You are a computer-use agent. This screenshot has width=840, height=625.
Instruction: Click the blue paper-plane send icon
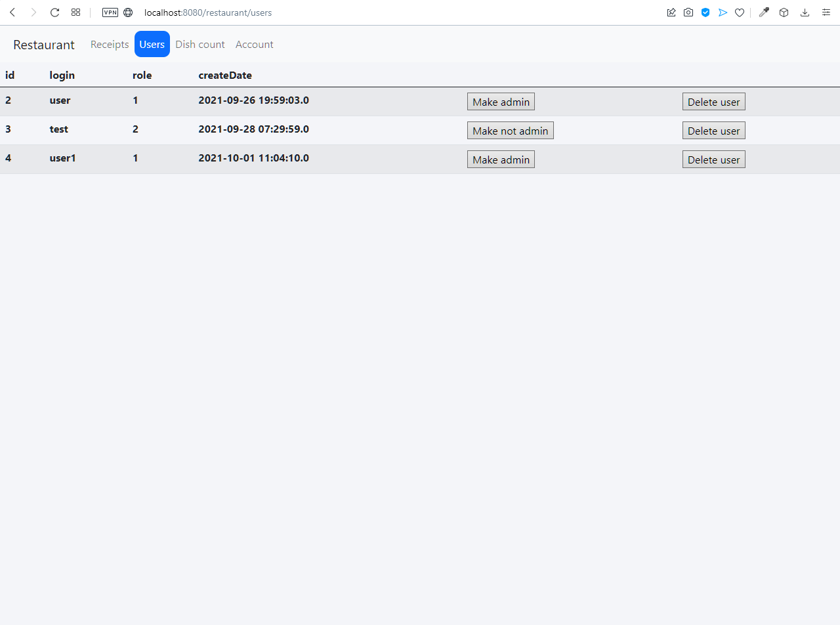point(723,12)
